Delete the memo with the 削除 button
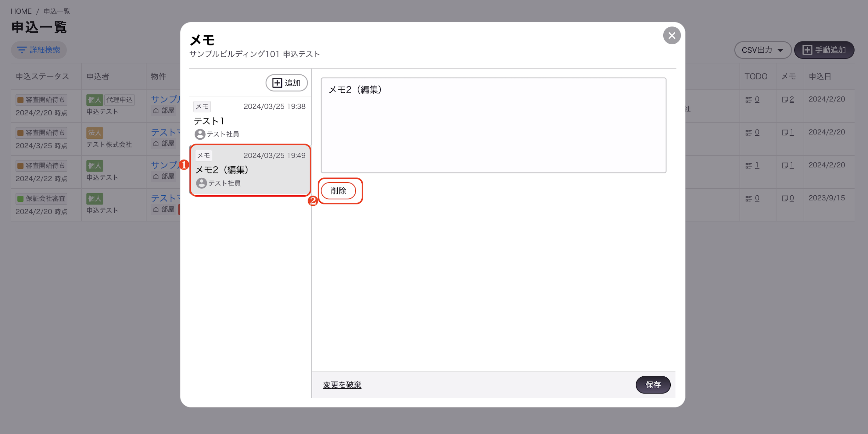This screenshot has width=868, height=434. [x=338, y=191]
